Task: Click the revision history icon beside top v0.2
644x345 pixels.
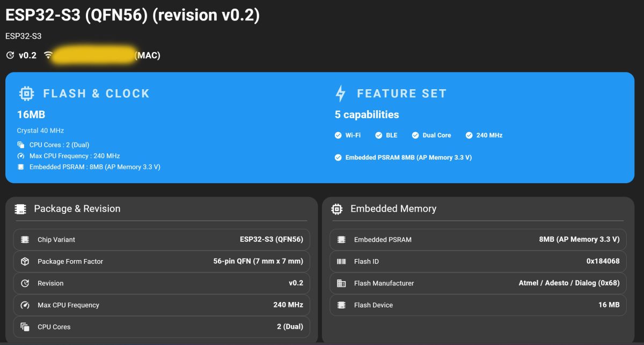Action: pos(10,55)
